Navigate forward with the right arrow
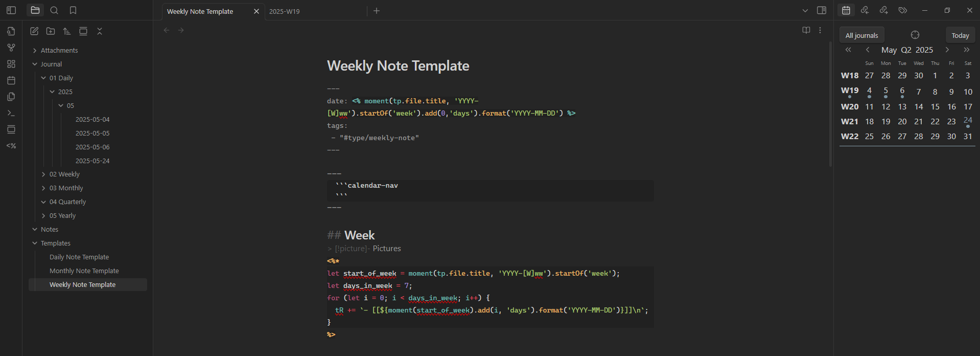This screenshot has width=980, height=356. point(181,30)
